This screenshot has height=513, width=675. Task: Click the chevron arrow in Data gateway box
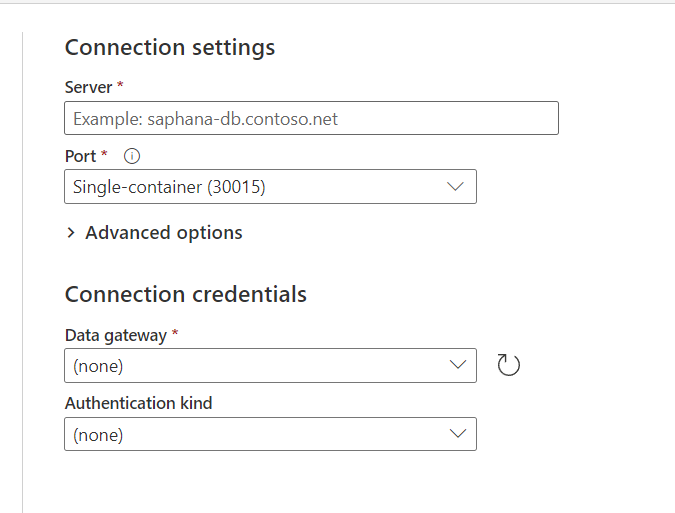pyautogui.click(x=458, y=366)
